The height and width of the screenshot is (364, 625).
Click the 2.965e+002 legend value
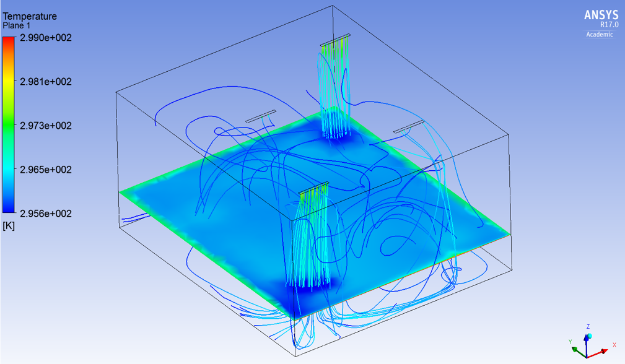pos(46,170)
